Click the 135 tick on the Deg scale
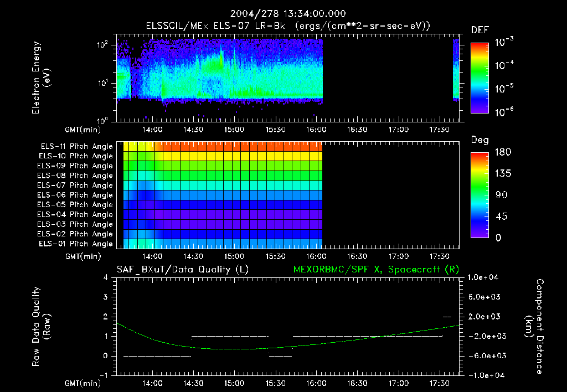 [x=503, y=174]
